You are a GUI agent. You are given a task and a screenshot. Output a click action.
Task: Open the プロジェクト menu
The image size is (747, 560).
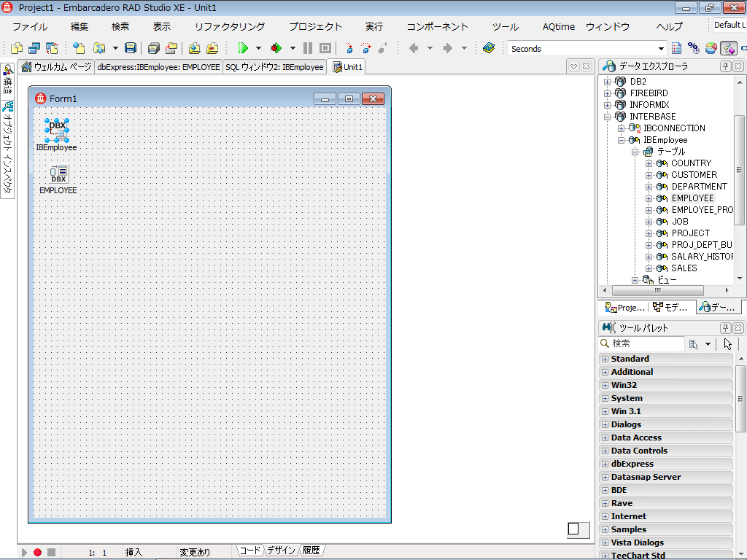coord(315,27)
